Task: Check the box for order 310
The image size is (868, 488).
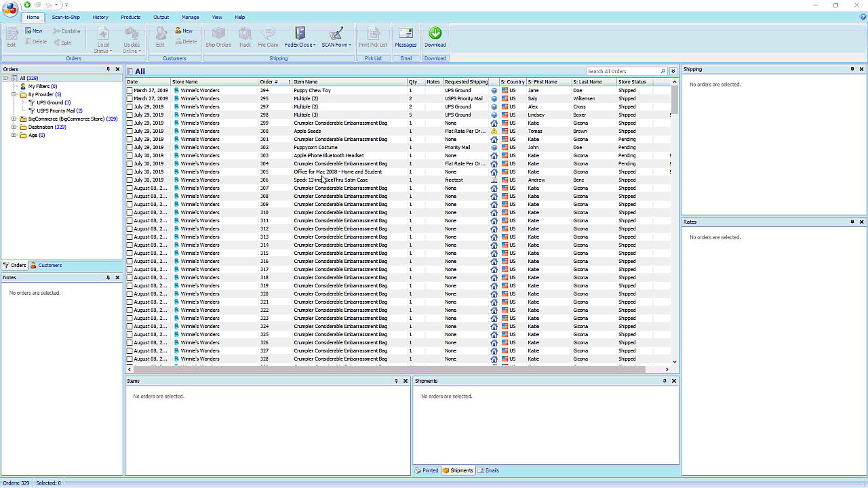Action: (x=130, y=212)
